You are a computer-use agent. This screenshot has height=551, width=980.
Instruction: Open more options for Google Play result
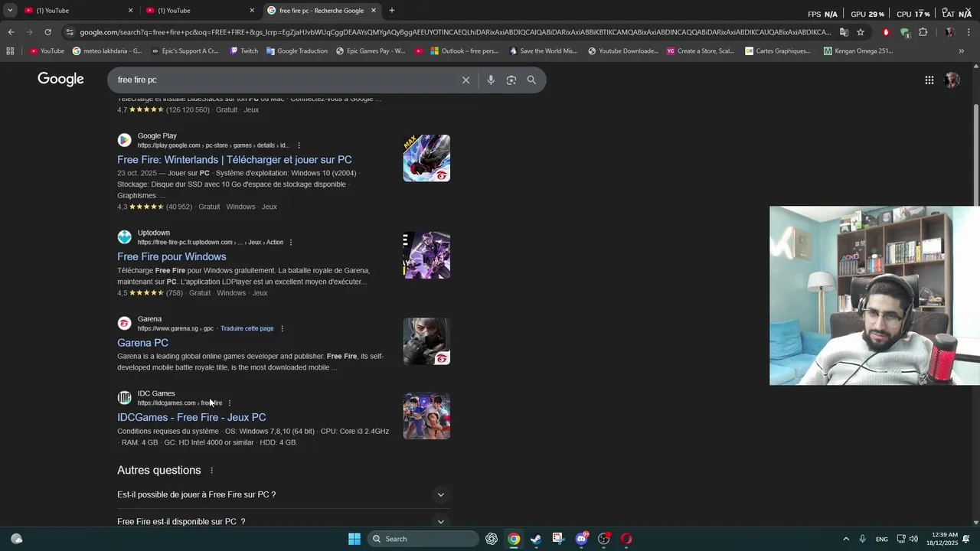pyautogui.click(x=299, y=145)
